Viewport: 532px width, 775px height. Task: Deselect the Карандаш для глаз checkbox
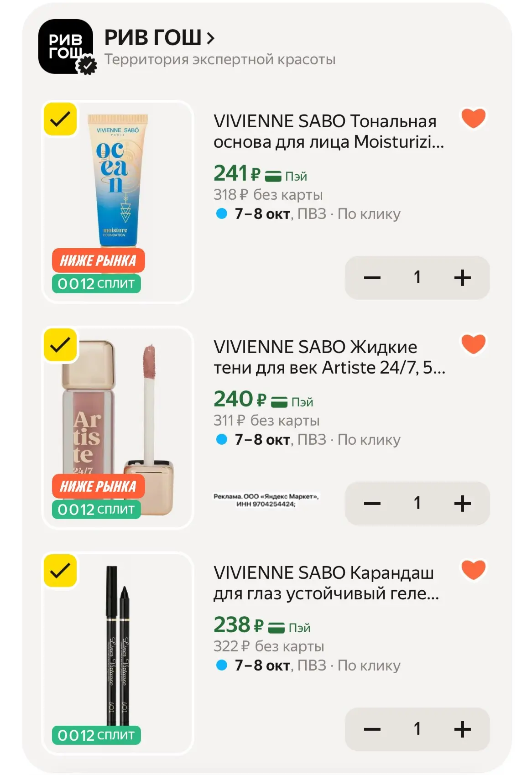click(60, 571)
